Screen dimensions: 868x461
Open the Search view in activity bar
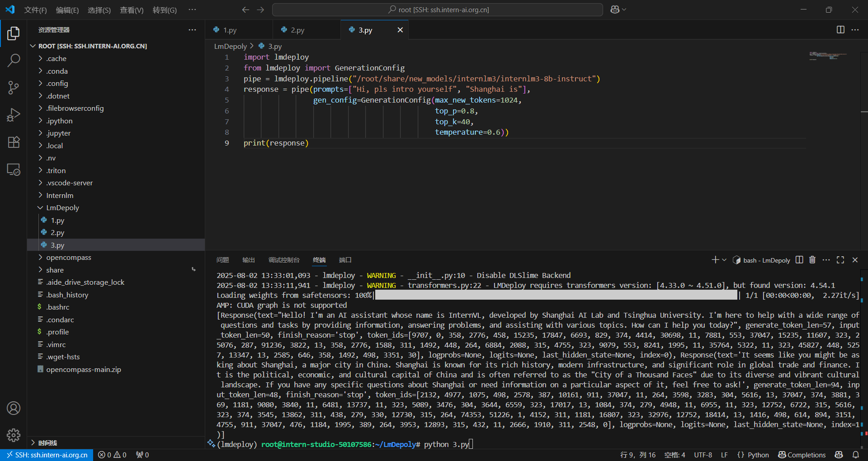pyautogui.click(x=14, y=60)
